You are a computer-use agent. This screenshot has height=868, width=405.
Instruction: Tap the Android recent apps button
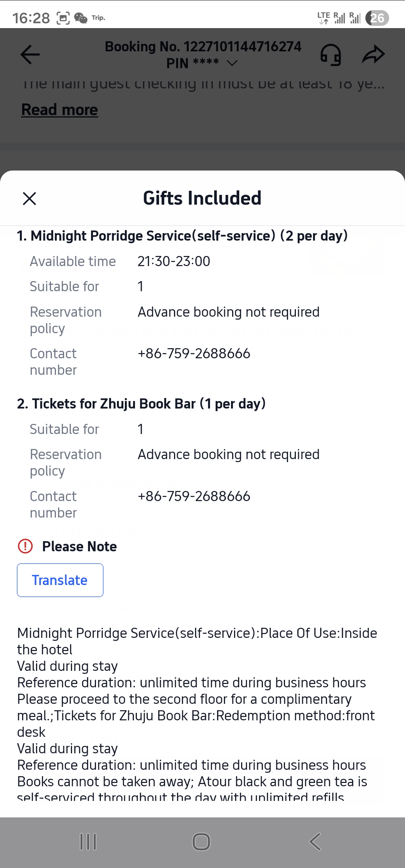click(x=88, y=842)
